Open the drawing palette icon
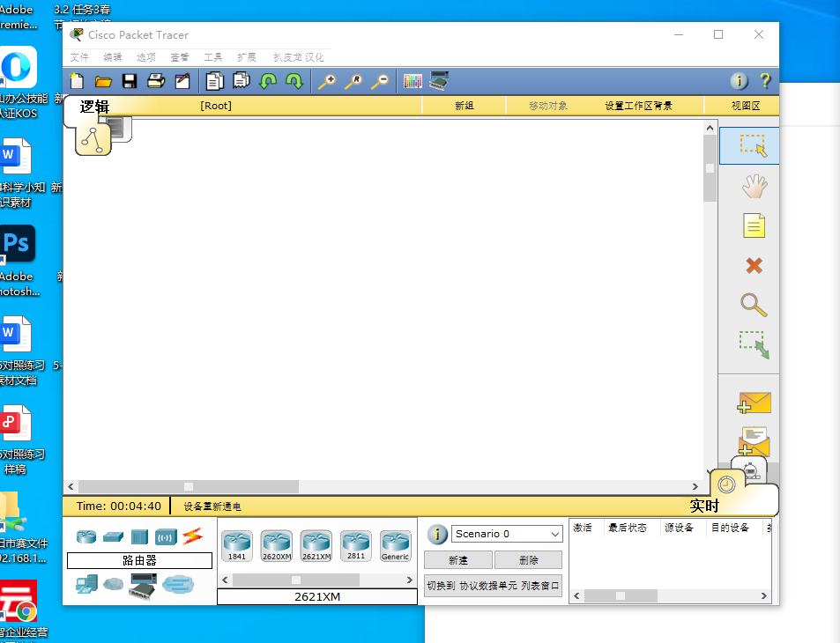This screenshot has width=840, height=643. pos(413,81)
